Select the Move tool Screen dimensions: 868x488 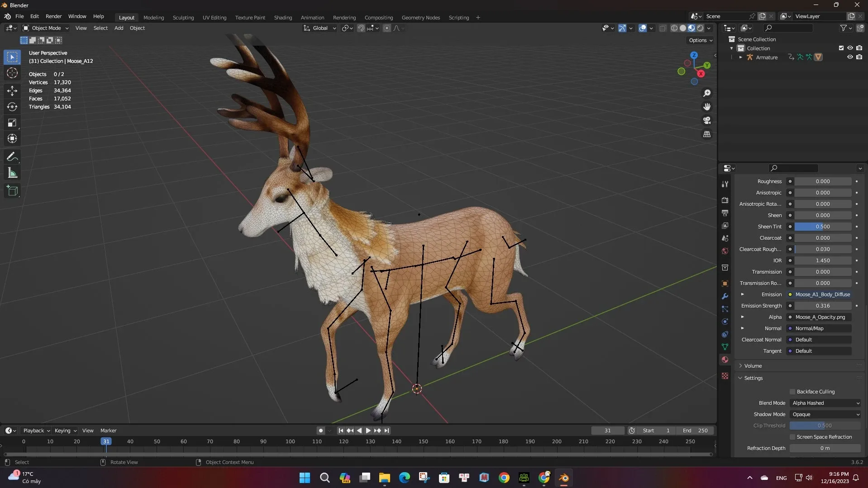[12, 90]
